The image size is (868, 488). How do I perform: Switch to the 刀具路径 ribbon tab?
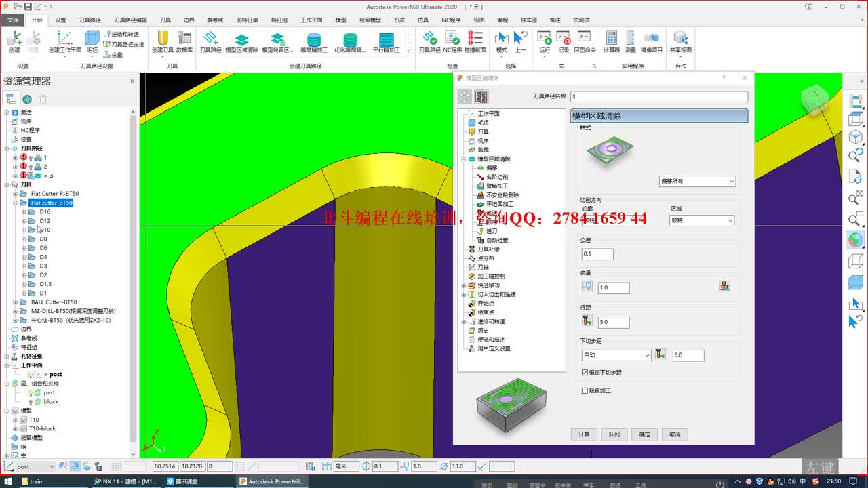coord(90,20)
